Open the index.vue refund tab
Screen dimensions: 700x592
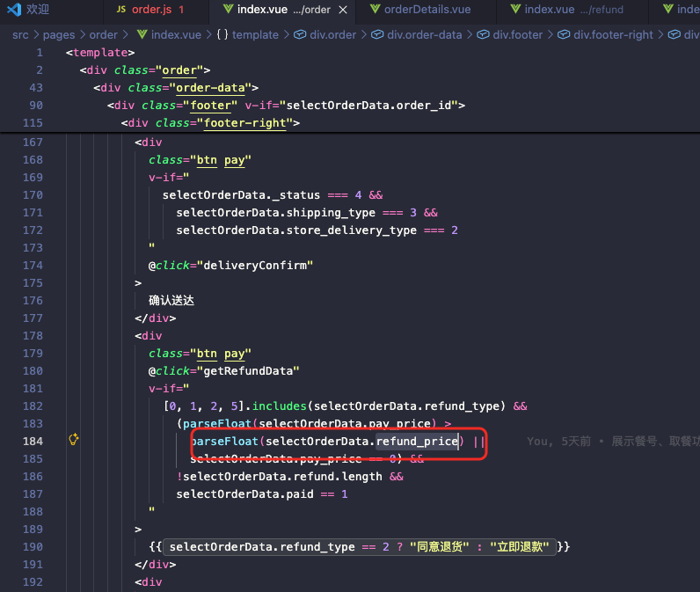pyautogui.click(x=572, y=10)
